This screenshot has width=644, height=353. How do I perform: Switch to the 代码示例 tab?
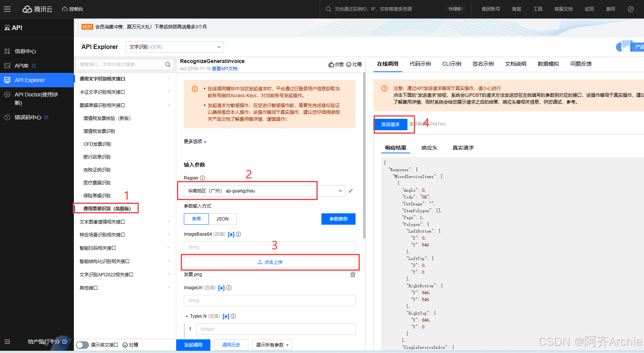(420, 64)
